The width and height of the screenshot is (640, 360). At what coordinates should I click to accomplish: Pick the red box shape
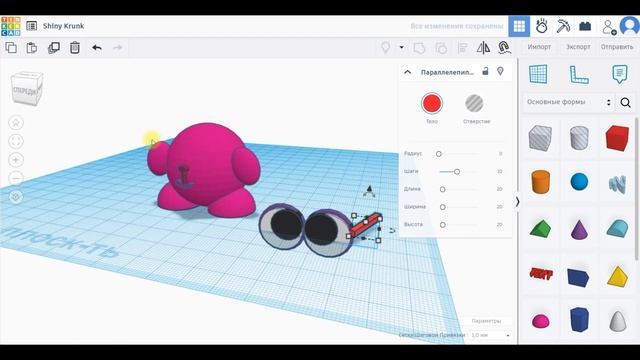point(617,138)
